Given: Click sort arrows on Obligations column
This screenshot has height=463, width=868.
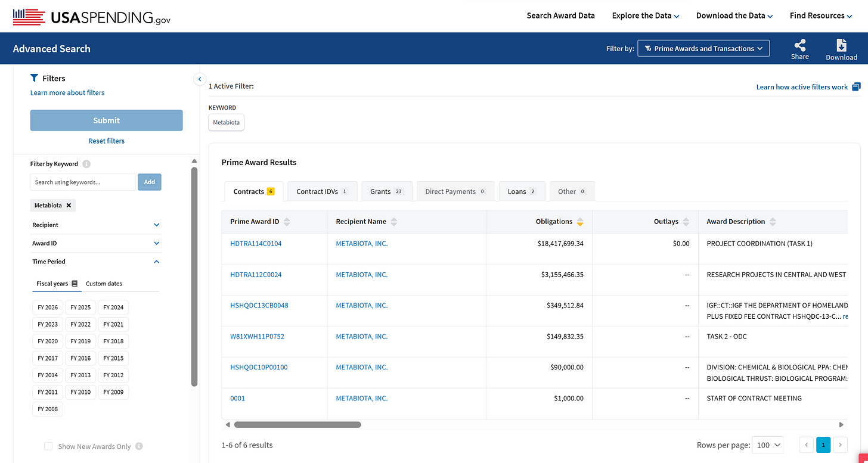Looking at the screenshot, I should [x=580, y=222].
